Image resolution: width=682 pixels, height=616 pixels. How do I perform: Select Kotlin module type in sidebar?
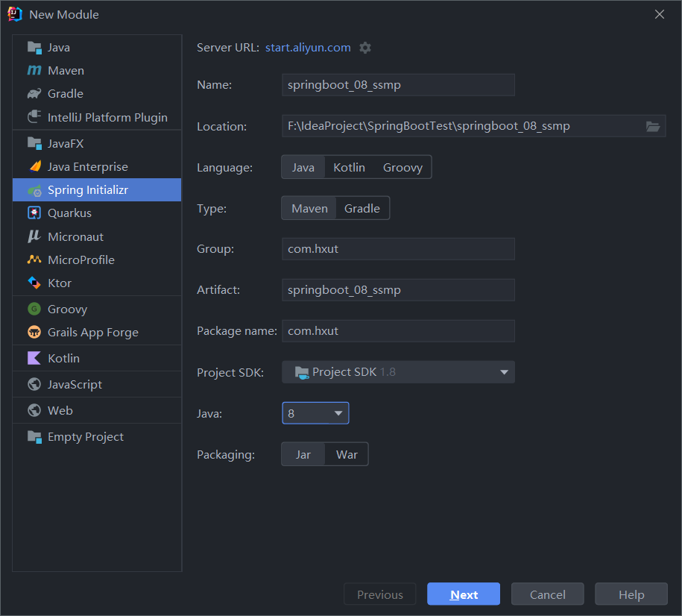click(x=97, y=358)
